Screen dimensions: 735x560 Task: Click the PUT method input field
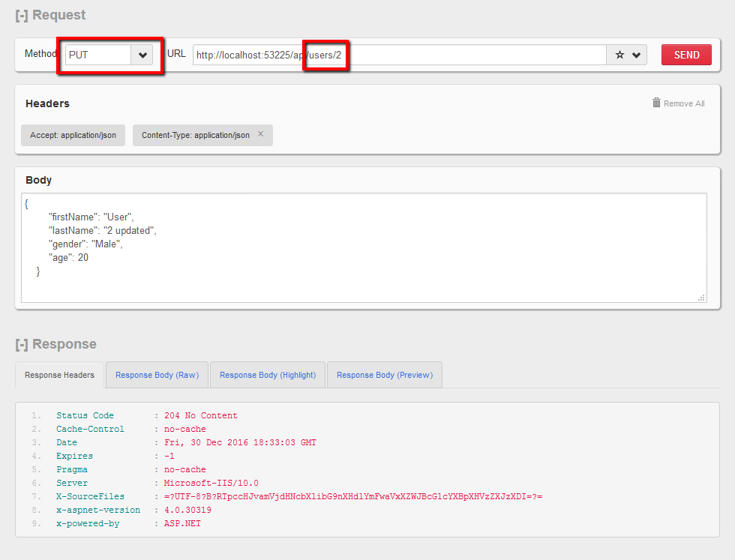pos(98,55)
